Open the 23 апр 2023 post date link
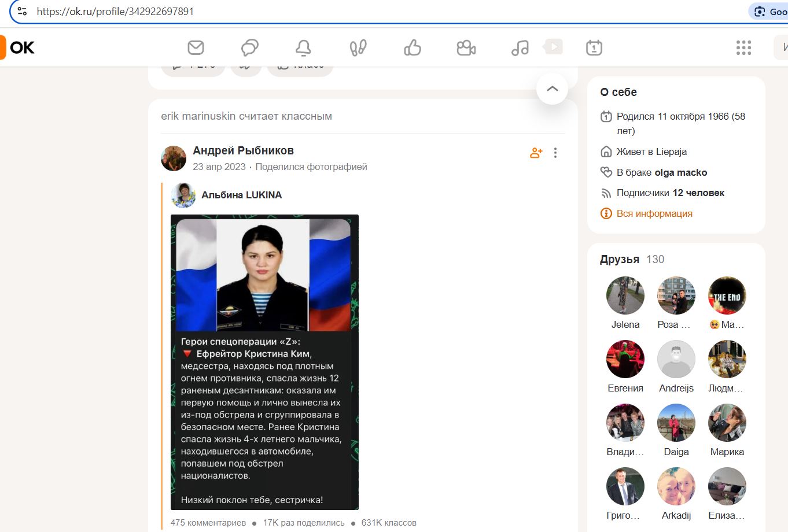Image resolution: width=788 pixels, height=532 pixels. coord(219,167)
